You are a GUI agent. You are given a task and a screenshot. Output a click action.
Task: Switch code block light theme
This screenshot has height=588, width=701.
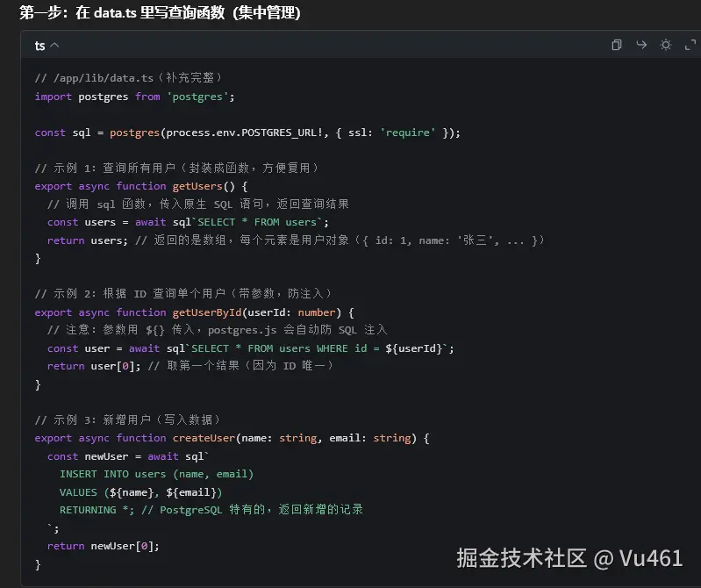tap(666, 45)
